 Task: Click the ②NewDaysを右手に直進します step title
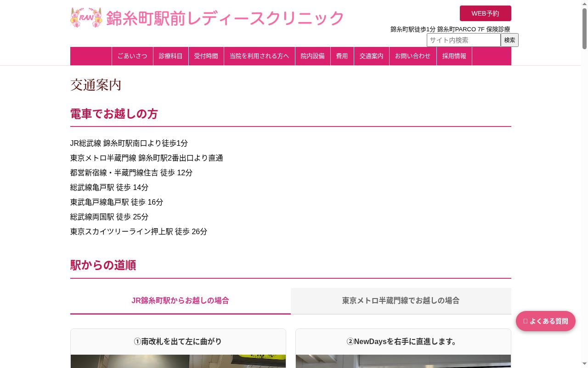(x=403, y=342)
